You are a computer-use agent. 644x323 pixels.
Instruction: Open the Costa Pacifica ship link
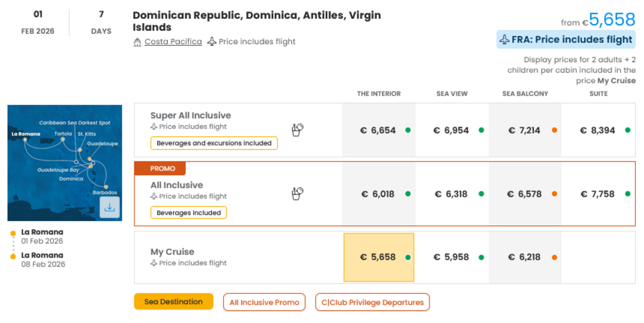(x=173, y=42)
